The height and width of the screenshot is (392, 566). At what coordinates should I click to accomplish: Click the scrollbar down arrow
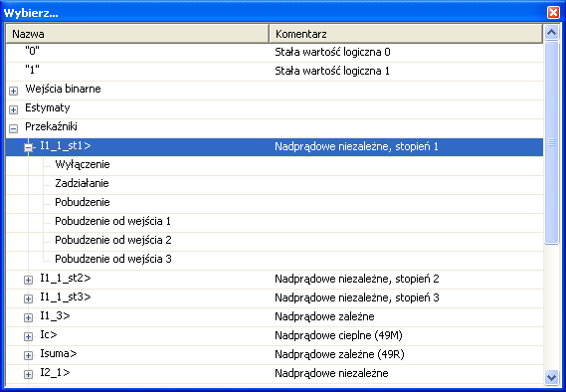point(551,378)
